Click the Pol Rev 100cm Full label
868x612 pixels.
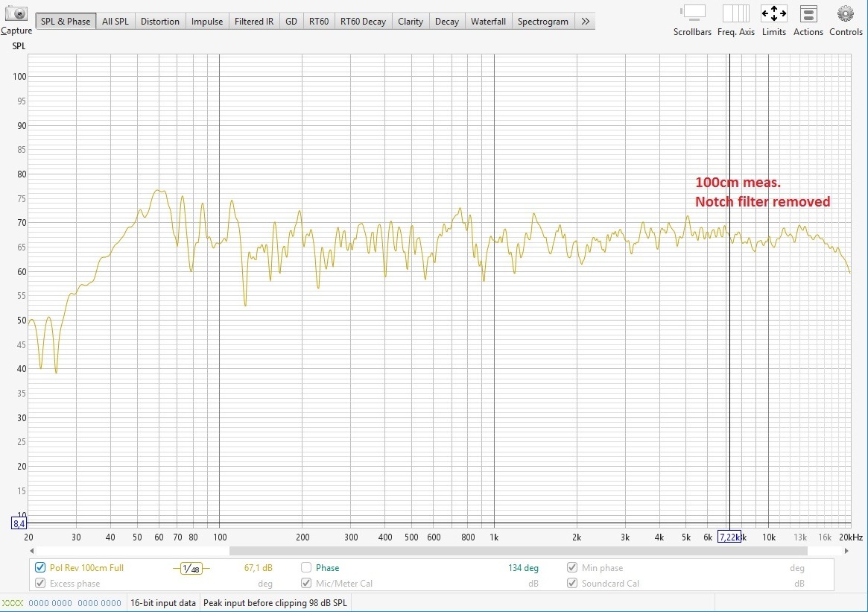[x=86, y=568]
